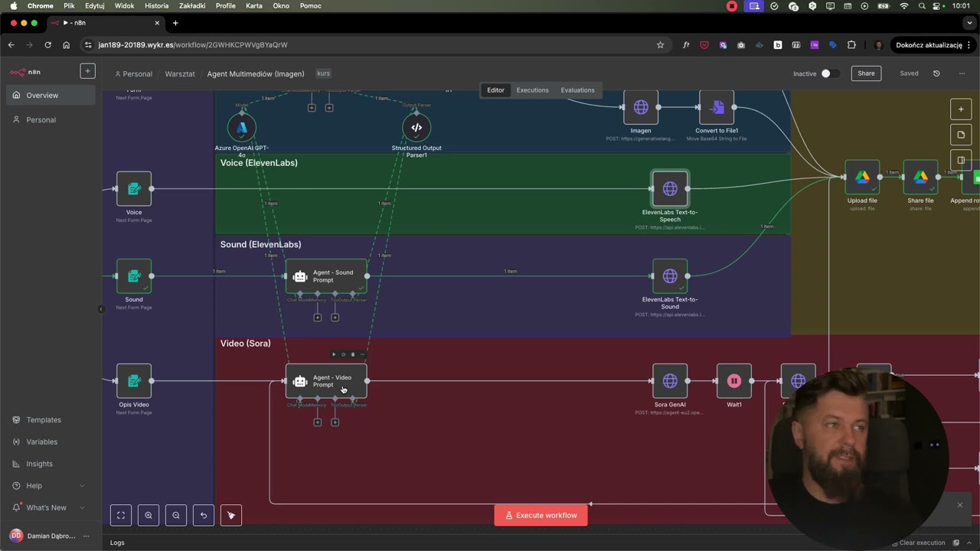Select the Share file Google Drive node
The width and height of the screenshot is (980, 551).
coord(920,177)
